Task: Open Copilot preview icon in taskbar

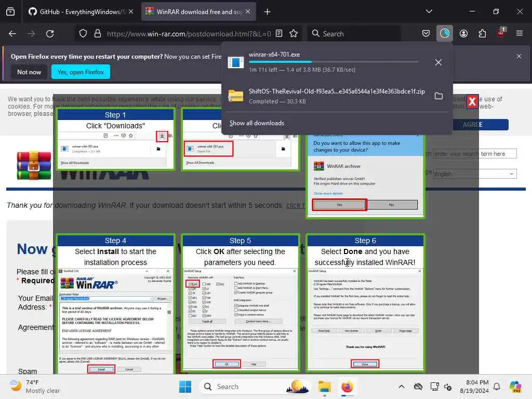Action: click(x=515, y=387)
